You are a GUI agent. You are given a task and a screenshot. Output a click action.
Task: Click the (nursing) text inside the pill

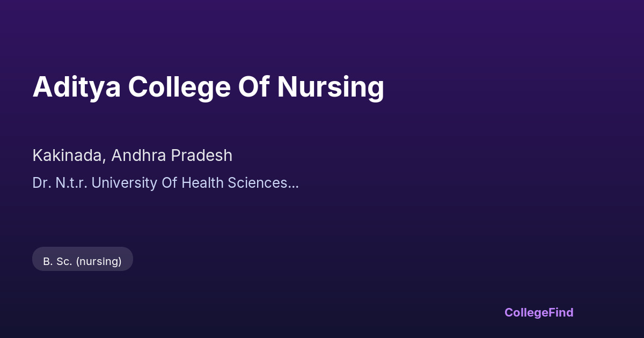(99, 261)
